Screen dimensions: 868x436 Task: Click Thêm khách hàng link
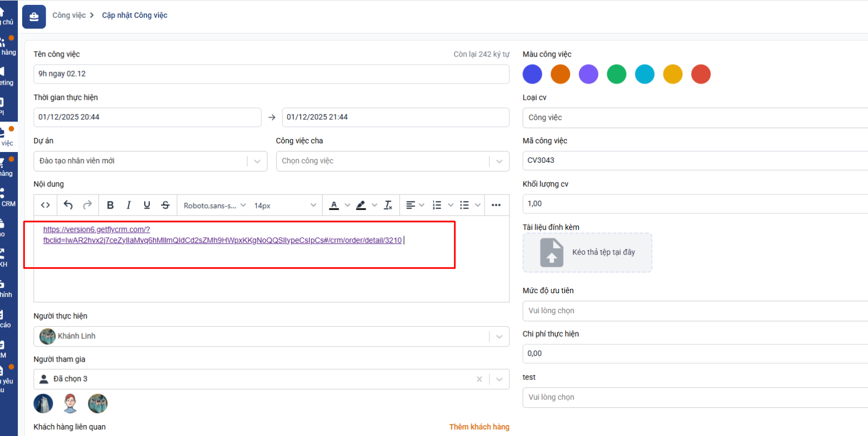[x=479, y=427]
